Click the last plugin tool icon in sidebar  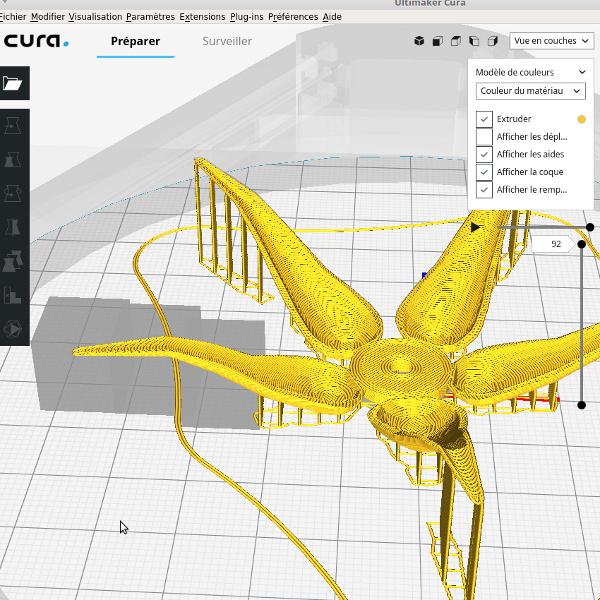13,329
